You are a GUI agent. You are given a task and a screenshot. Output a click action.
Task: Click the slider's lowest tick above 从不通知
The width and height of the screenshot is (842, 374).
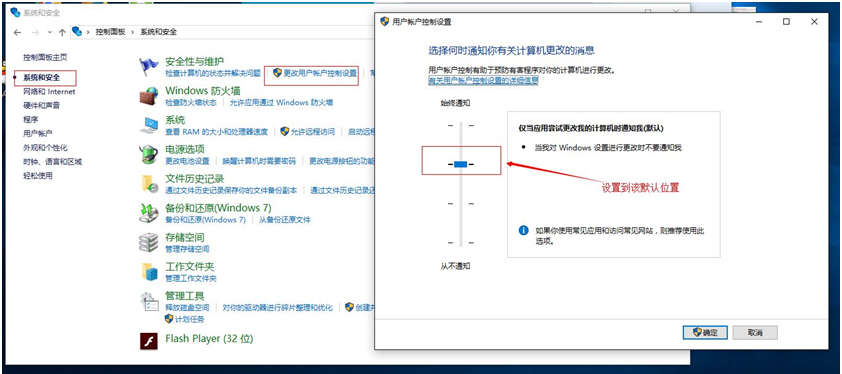[461, 243]
